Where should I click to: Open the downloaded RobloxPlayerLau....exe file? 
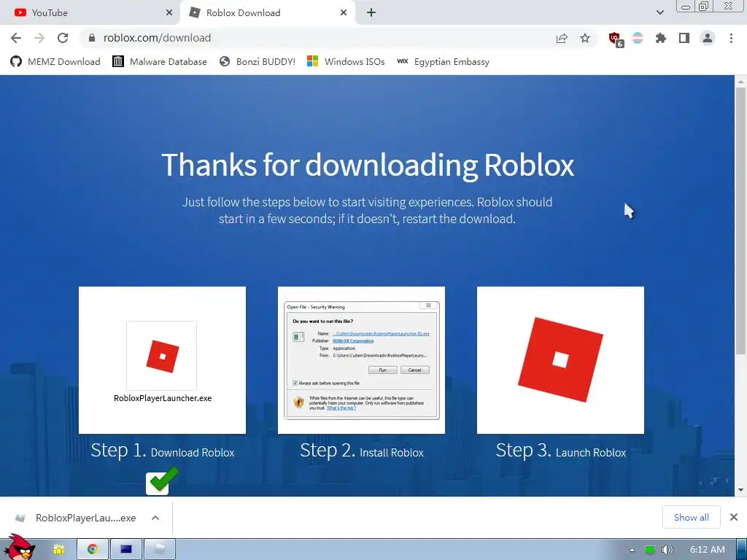coord(76,518)
